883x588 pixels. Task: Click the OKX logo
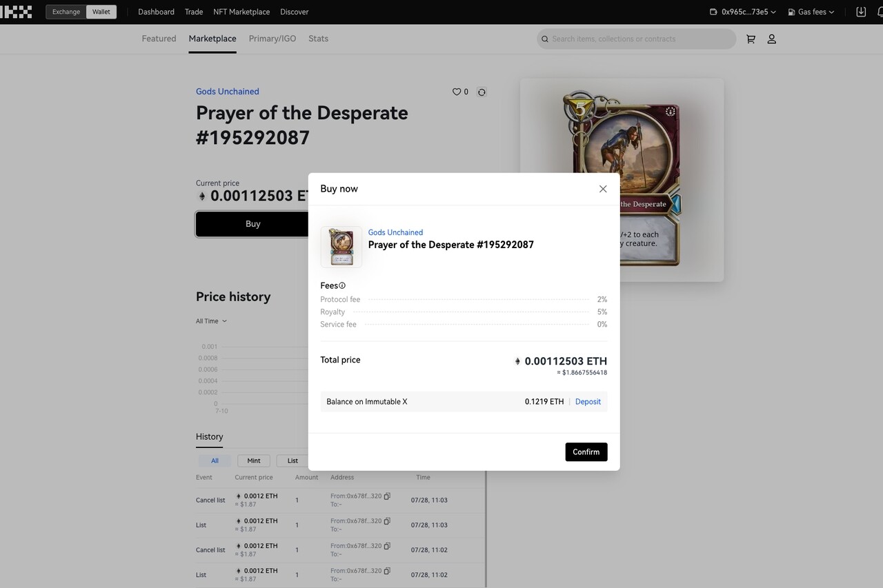click(x=16, y=12)
